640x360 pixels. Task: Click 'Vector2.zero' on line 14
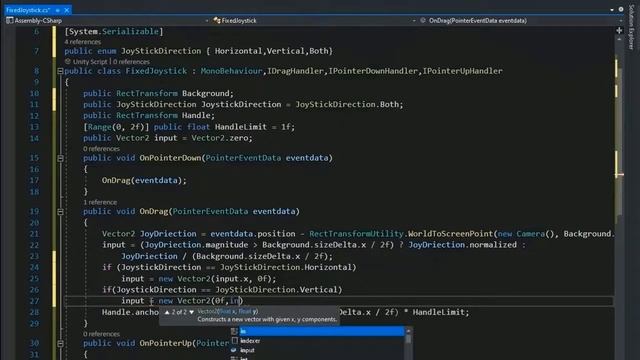pos(220,138)
